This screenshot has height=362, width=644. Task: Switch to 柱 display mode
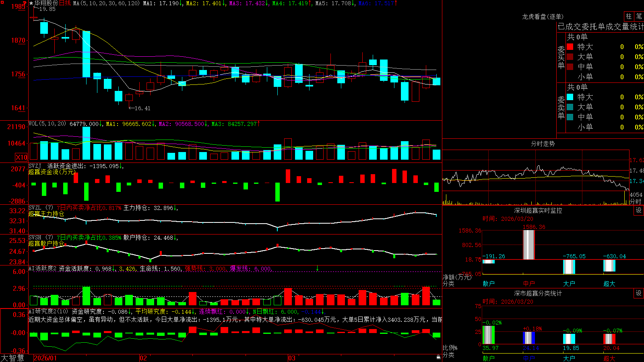click(x=629, y=16)
